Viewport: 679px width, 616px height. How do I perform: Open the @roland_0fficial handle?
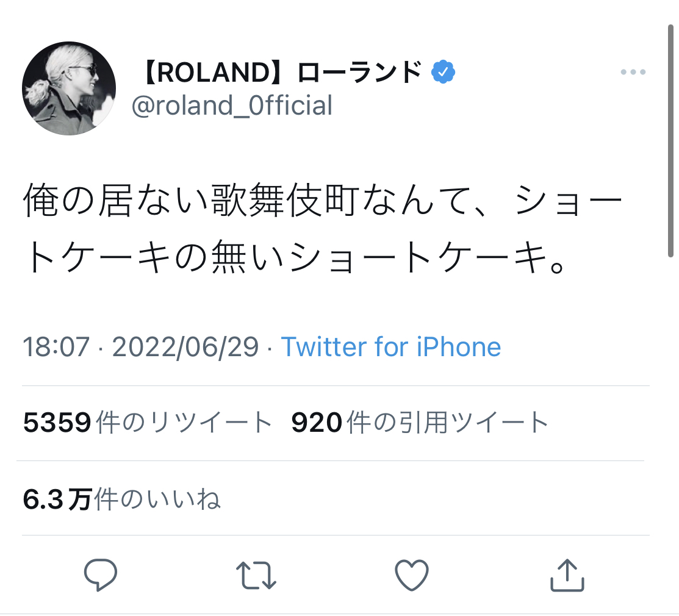point(232,106)
